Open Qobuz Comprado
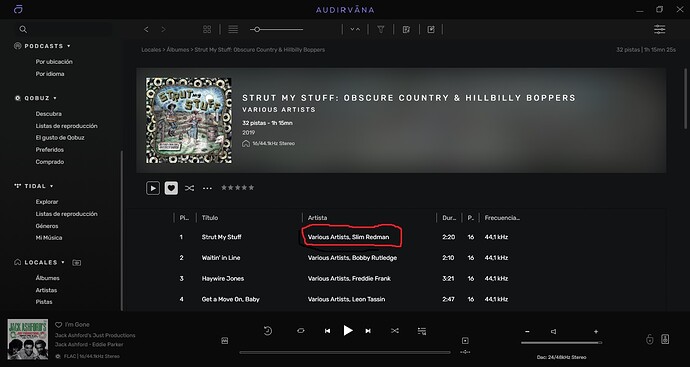Viewport: 690px width, 367px height. coord(50,162)
